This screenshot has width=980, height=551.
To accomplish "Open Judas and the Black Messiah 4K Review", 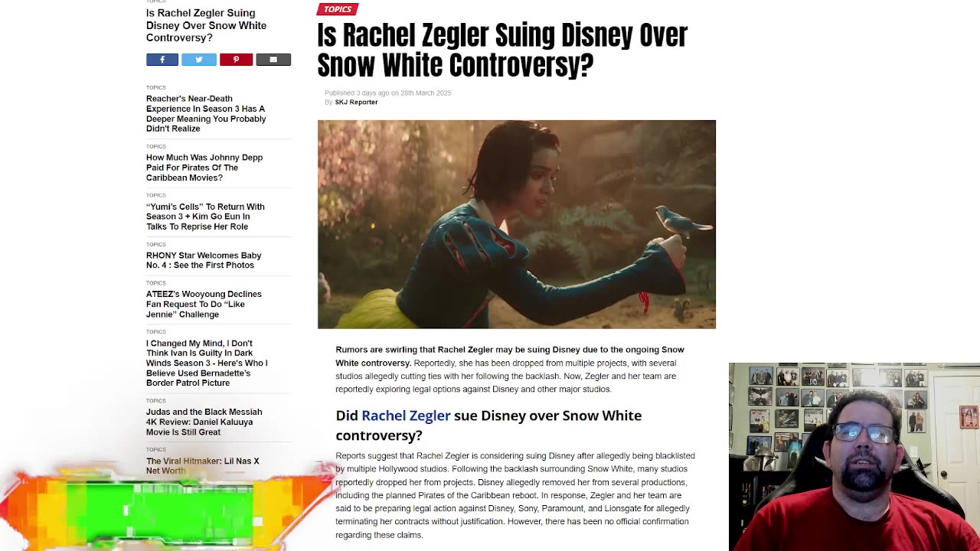I will coord(204,422).
